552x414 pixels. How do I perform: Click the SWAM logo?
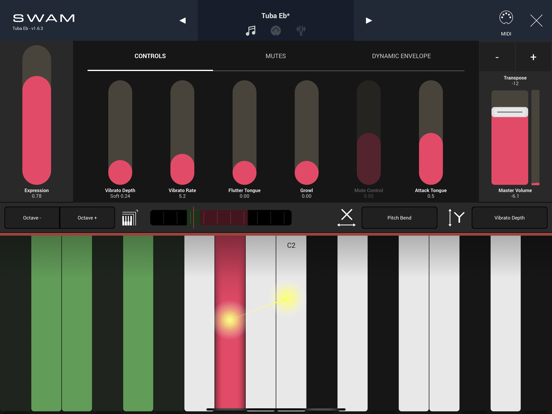point(44,18)
